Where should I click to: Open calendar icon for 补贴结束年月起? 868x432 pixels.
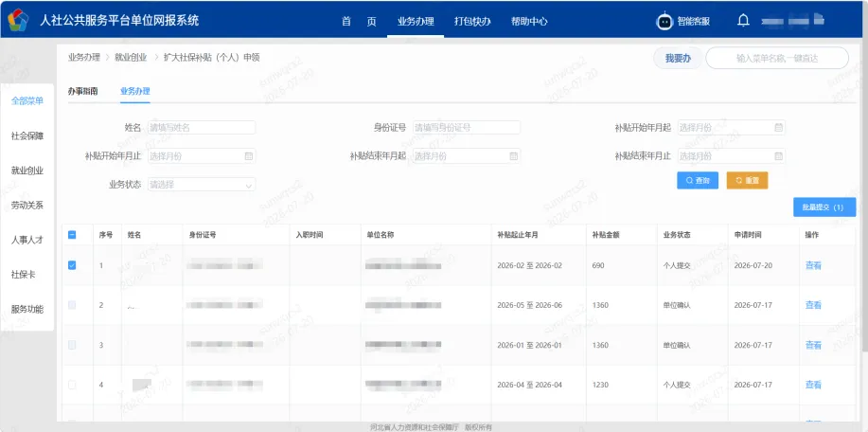point(514,156)
